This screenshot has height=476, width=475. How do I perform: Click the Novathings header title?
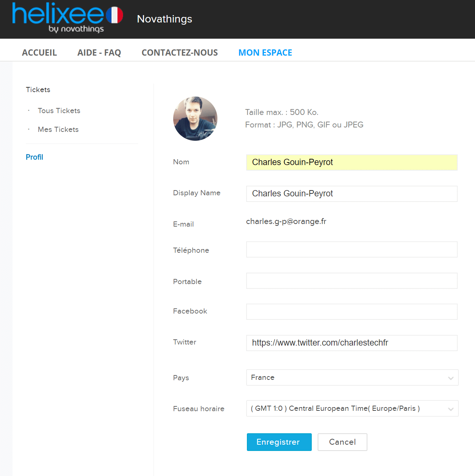pyautogui.click(x=164, y=19)
